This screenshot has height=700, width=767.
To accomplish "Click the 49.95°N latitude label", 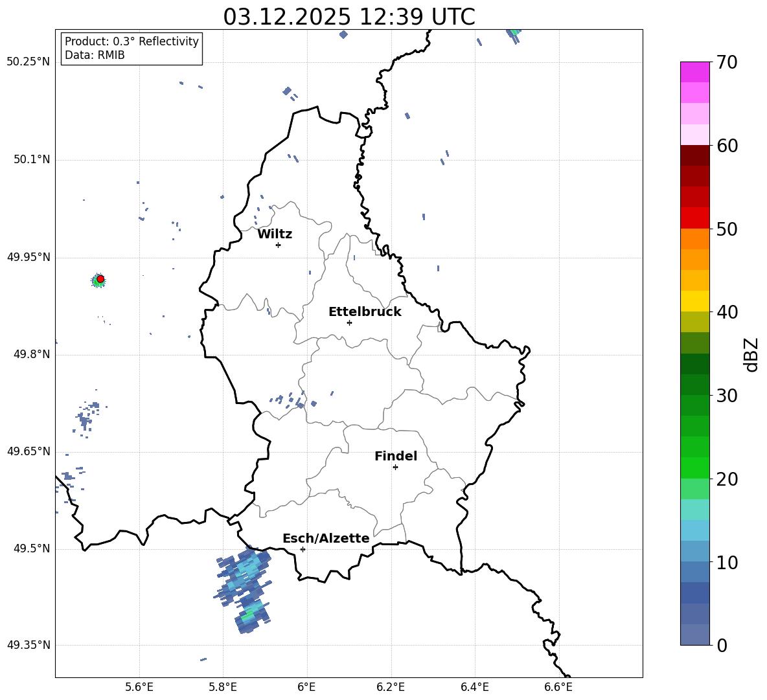I will click(x=29, y=257).
